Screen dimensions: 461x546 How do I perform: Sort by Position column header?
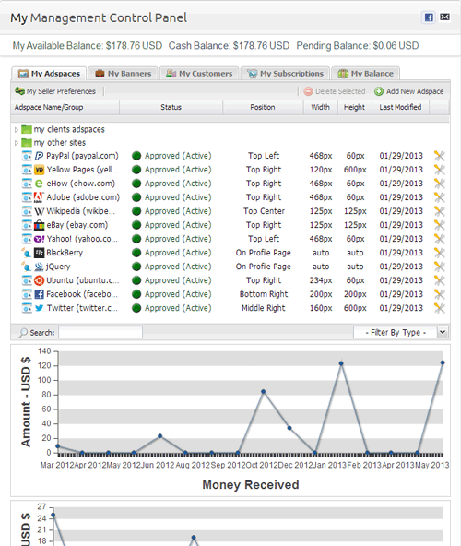pyautogui.click(x=263, y=107)
